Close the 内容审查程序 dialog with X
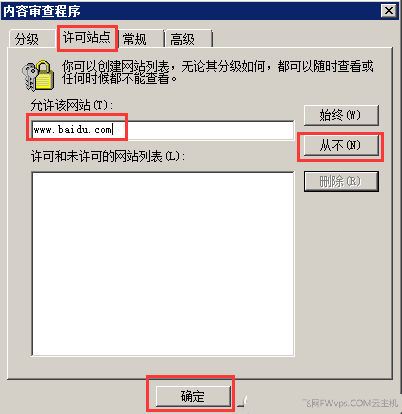This screenshot has height=414, width=402. point(389,11)
